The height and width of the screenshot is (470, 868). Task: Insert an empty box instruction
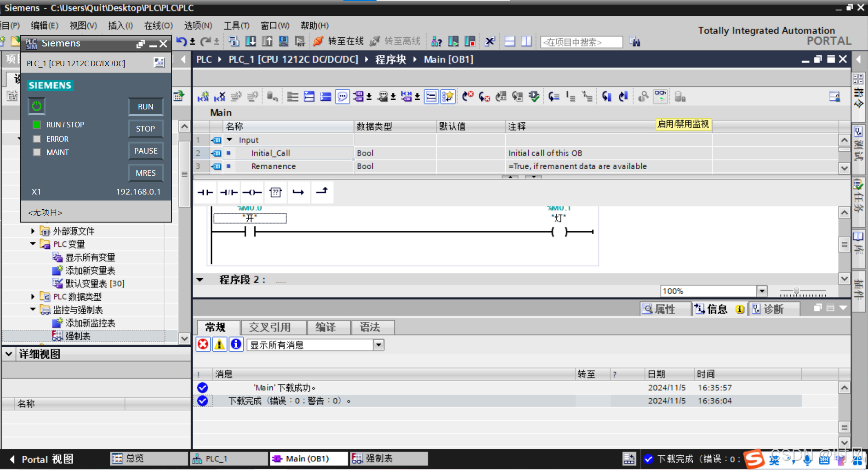pyautogui.click(x=275, y=192)
